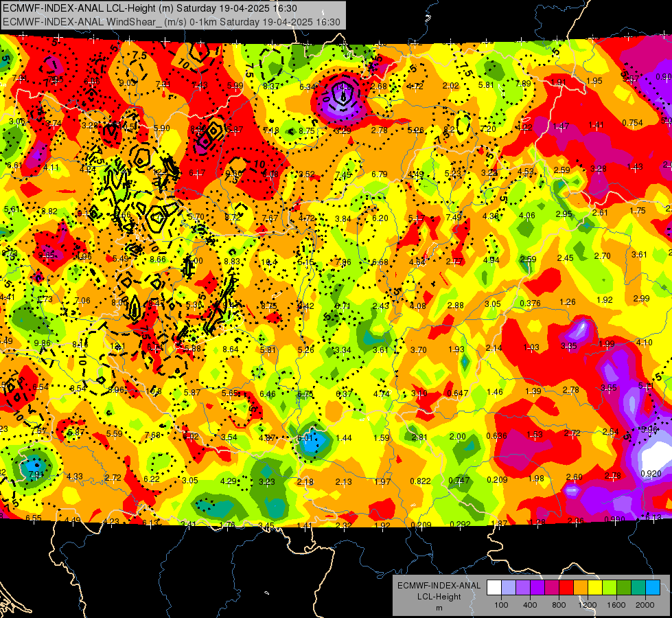Click the wind shear value '1.03'
The width and height of the screenshot is (672, 618).
pos(531,347)
